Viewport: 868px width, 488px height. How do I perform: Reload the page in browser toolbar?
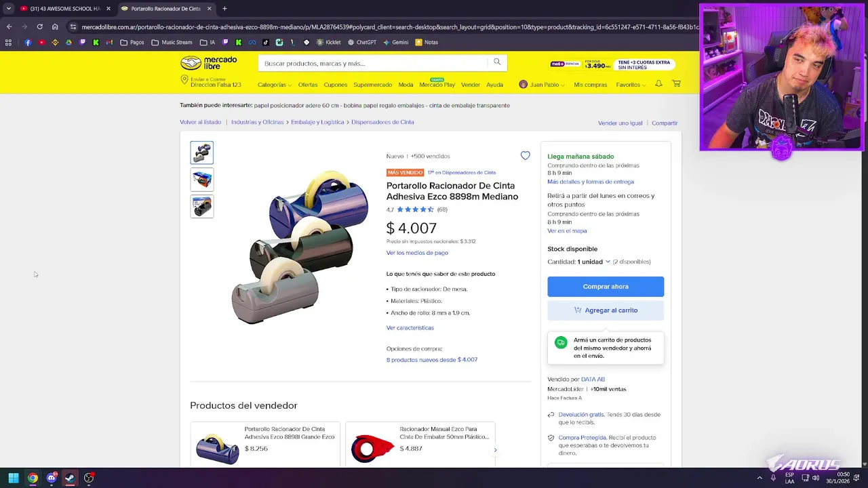coord(39,27)
